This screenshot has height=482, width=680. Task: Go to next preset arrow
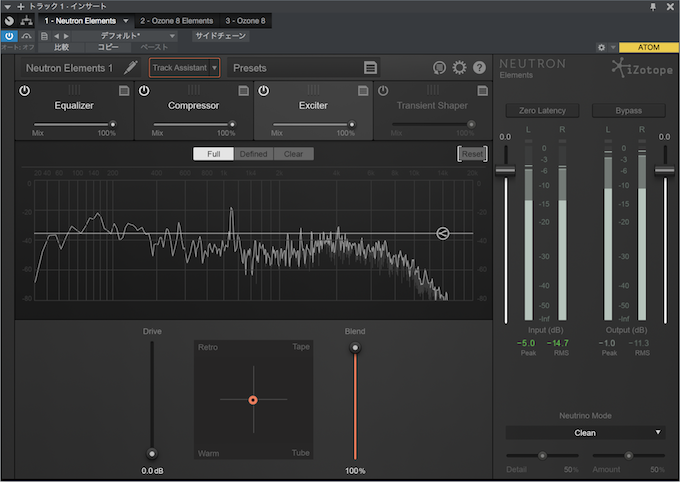66,36
